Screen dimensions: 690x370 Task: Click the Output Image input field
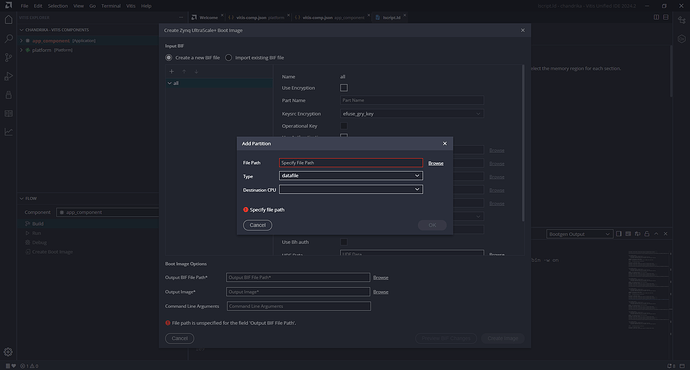(298, 292)
